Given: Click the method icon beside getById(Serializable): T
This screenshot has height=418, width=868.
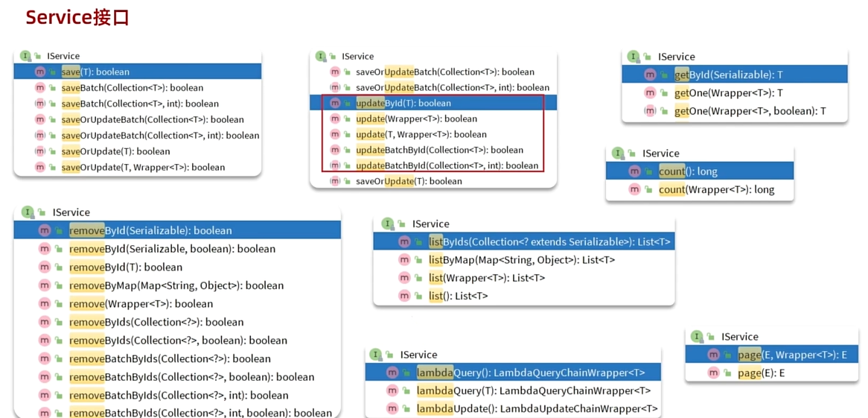Looking at the screenshot, I should tap(650, 75).
